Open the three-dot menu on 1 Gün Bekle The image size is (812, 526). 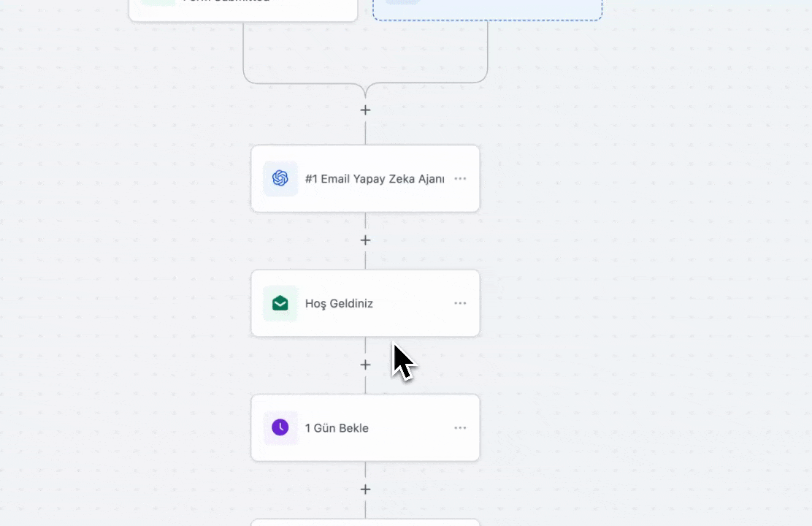tap(460, 427)
